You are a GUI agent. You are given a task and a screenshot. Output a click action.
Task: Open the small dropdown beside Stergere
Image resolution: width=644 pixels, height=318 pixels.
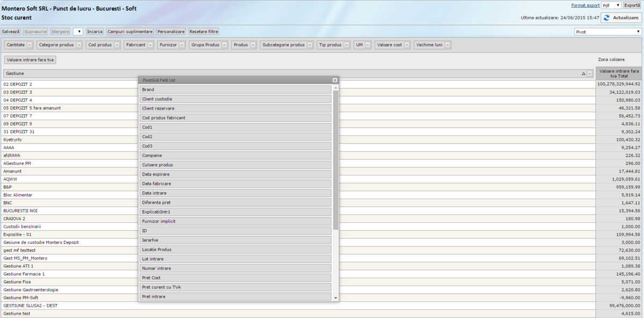78,32
